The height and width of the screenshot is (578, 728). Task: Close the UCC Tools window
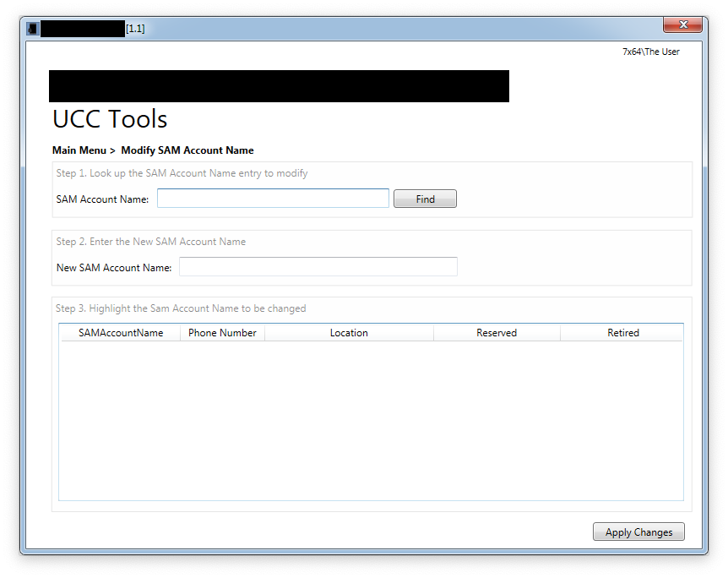coord(682,25)
